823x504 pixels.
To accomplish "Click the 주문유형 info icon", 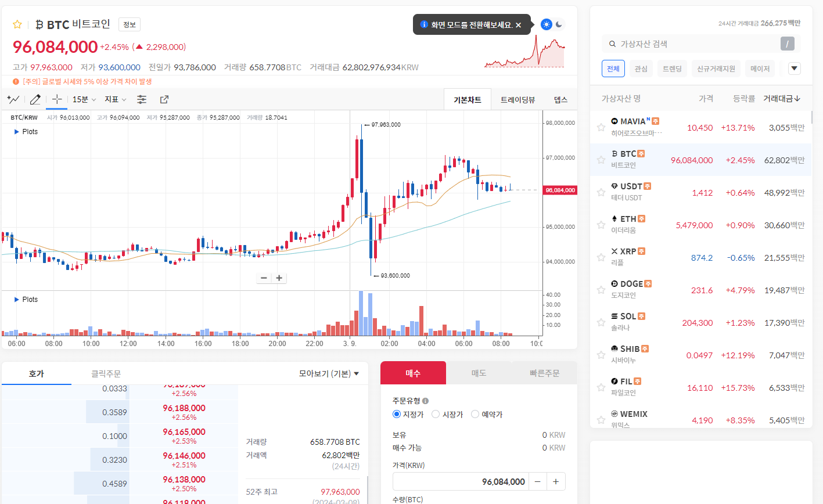I will pyautogui.click(x=425, y=401).
